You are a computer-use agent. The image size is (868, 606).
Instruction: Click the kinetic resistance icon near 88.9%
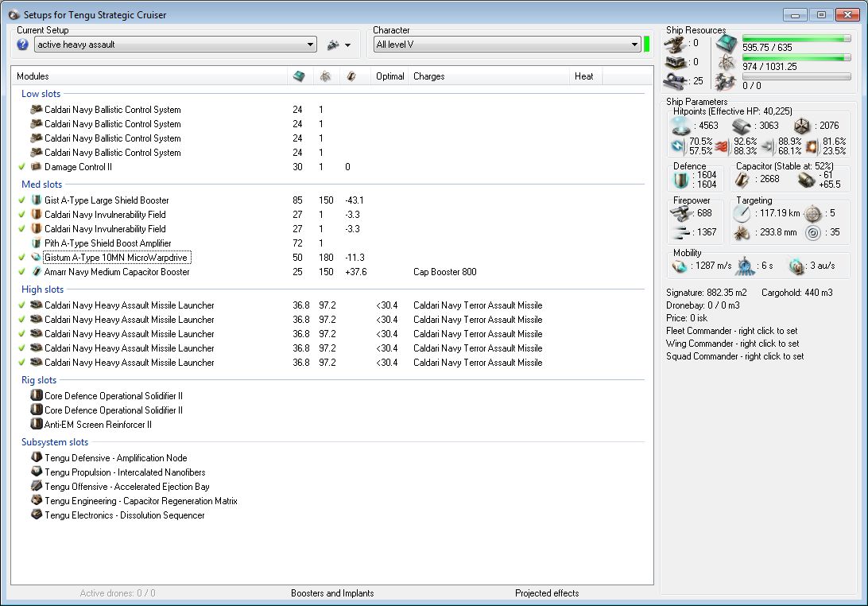[x=768, y=146]
